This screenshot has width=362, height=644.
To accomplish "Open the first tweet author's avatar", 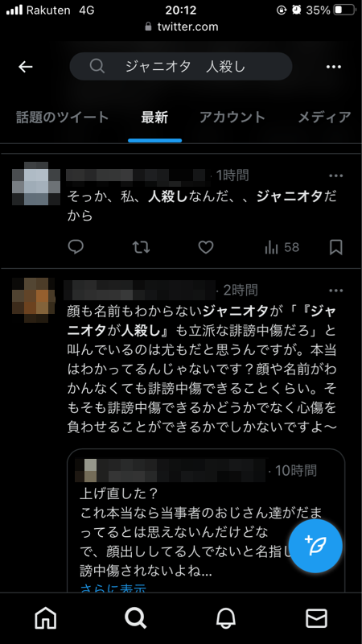I will point(36,184).
